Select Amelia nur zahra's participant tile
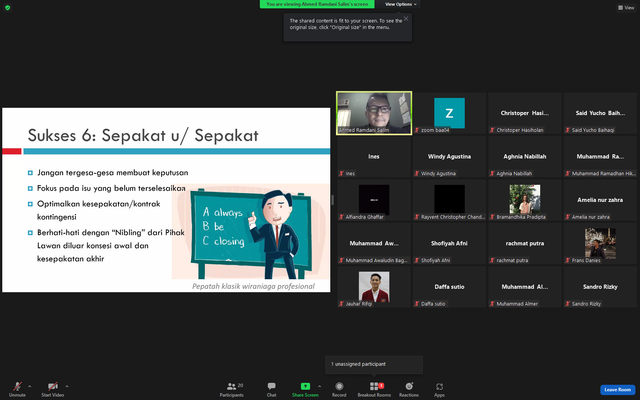The height and width of the screenshot is (400, 640). tap(600, 200)
